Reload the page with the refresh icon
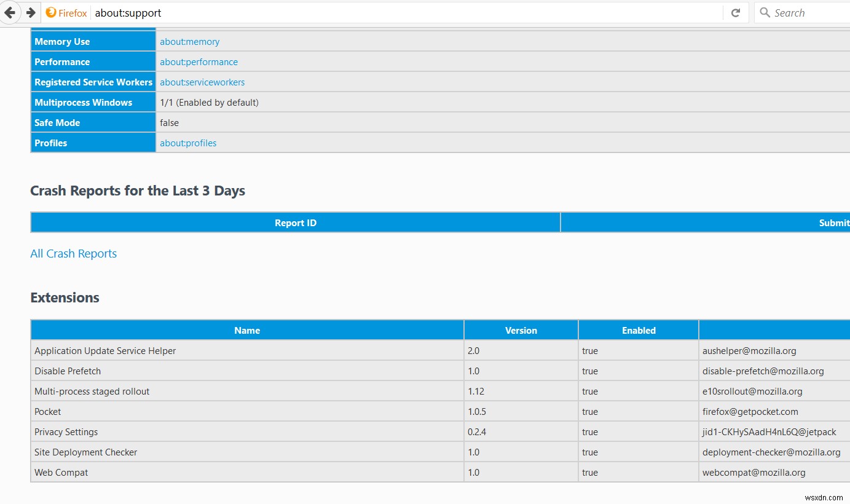Viewport: 850px width, 504px height. (735, 12)
